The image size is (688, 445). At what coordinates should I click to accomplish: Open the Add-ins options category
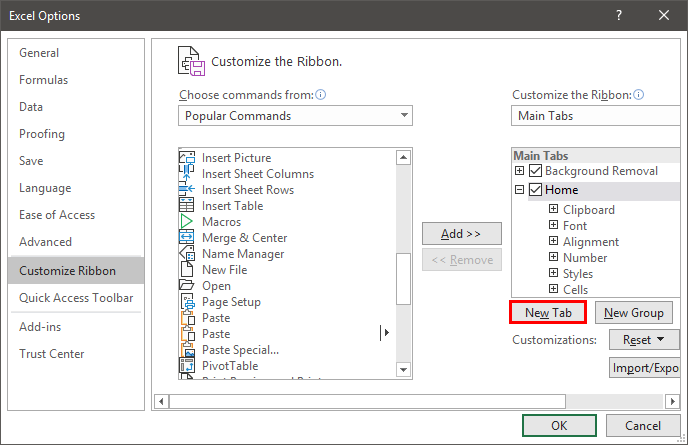(76, 327)
